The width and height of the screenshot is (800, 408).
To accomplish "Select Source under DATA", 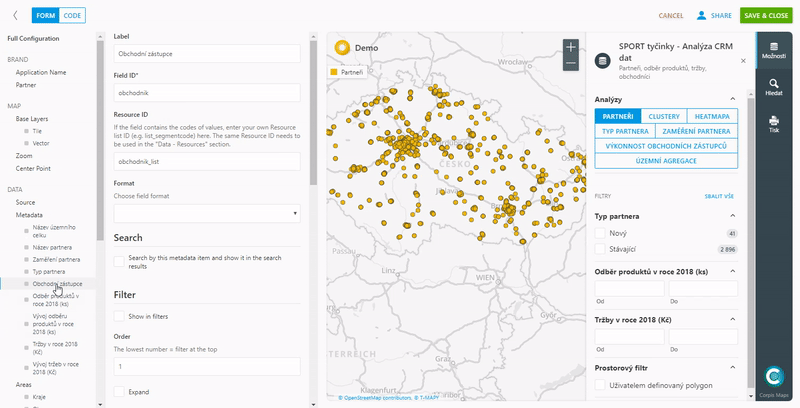I will tap(26, 202).
